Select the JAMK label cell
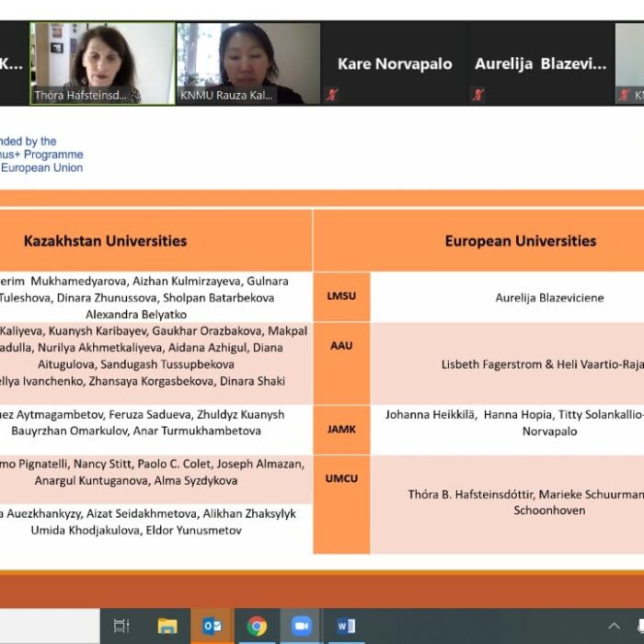 [341, 429]
